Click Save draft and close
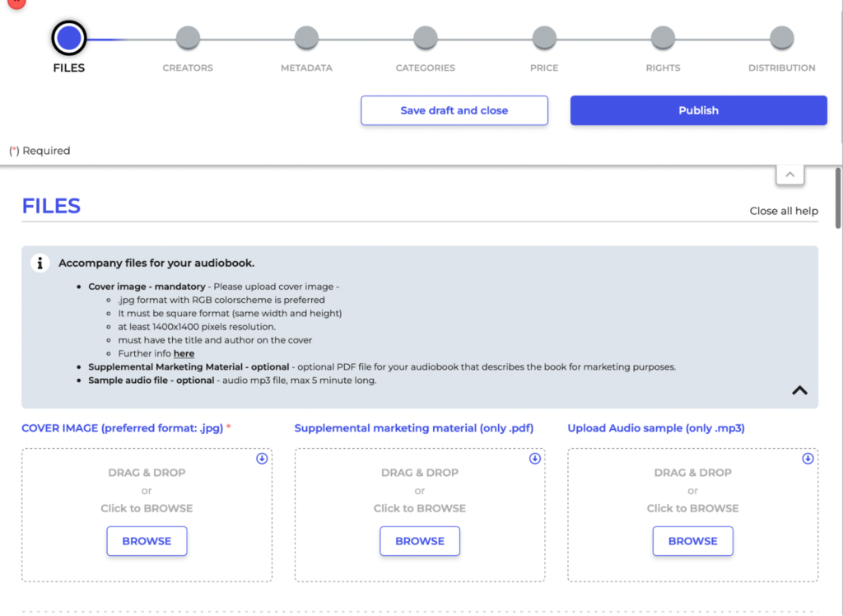The height and width of the screenshot is (616, 843). tap(454, 110)
